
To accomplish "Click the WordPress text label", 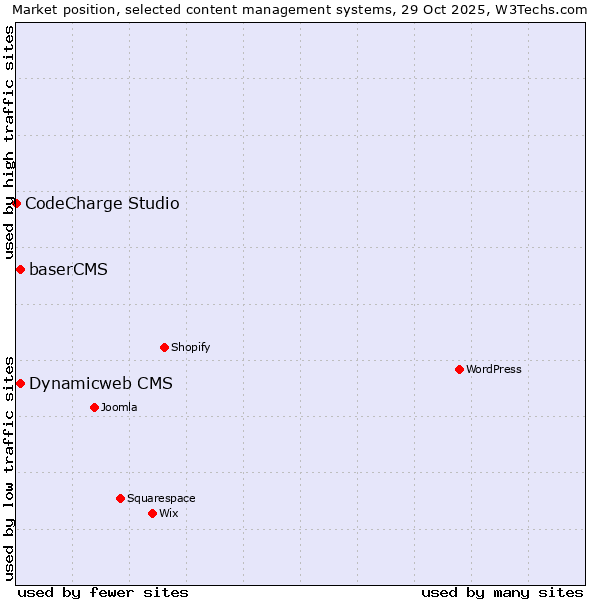I will pyautogui.click(x=493, y=370).
